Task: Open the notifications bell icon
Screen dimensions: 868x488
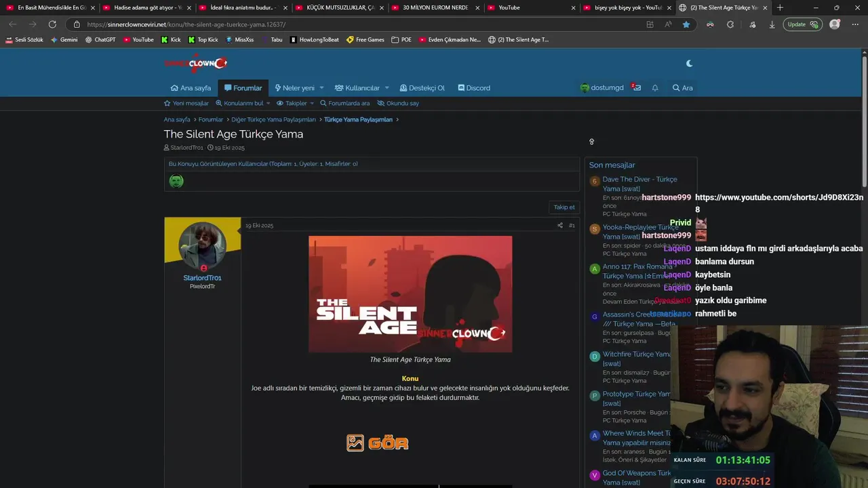Action: [x=655, y=88]
